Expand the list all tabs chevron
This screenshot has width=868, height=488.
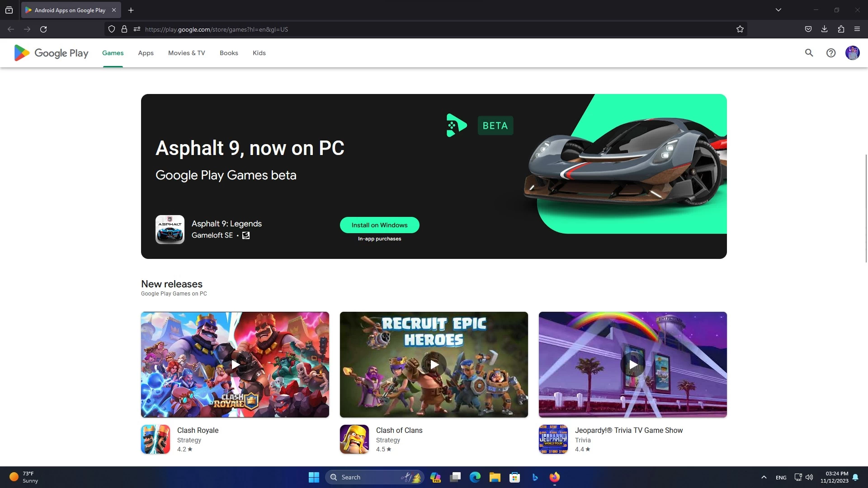click(x=778, y=10)
